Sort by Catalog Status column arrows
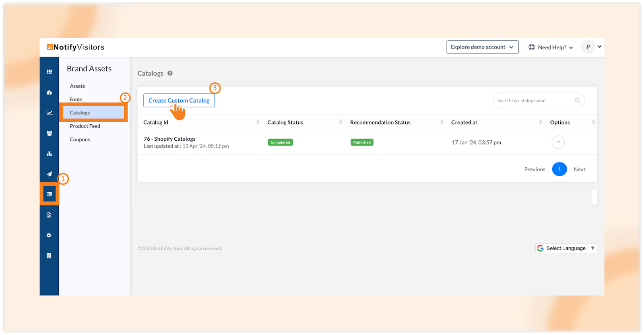 pyautogui.click(x=341, y=122)
